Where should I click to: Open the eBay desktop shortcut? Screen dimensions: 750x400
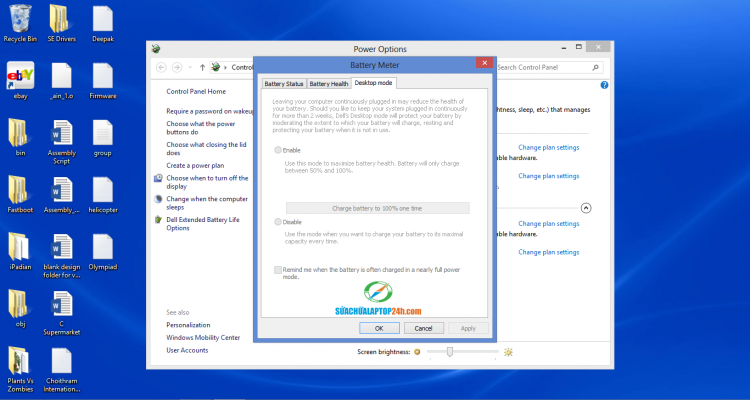(x=20, y=76)
